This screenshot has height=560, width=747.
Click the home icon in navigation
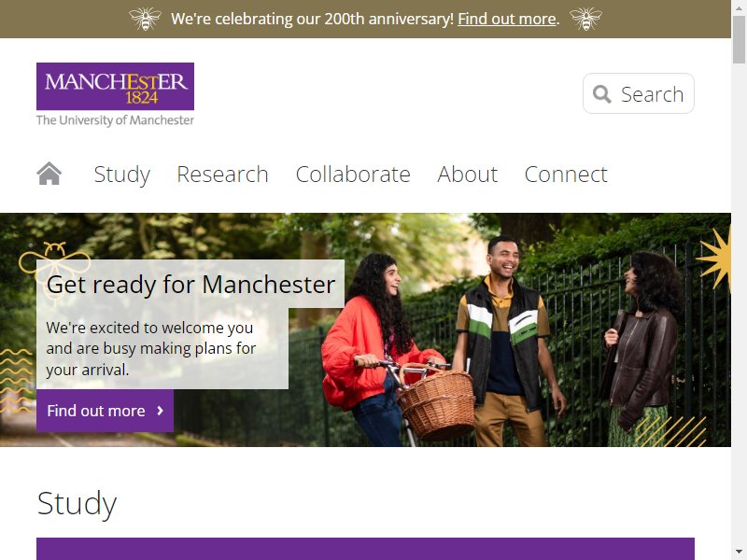(x=49, y=174)
